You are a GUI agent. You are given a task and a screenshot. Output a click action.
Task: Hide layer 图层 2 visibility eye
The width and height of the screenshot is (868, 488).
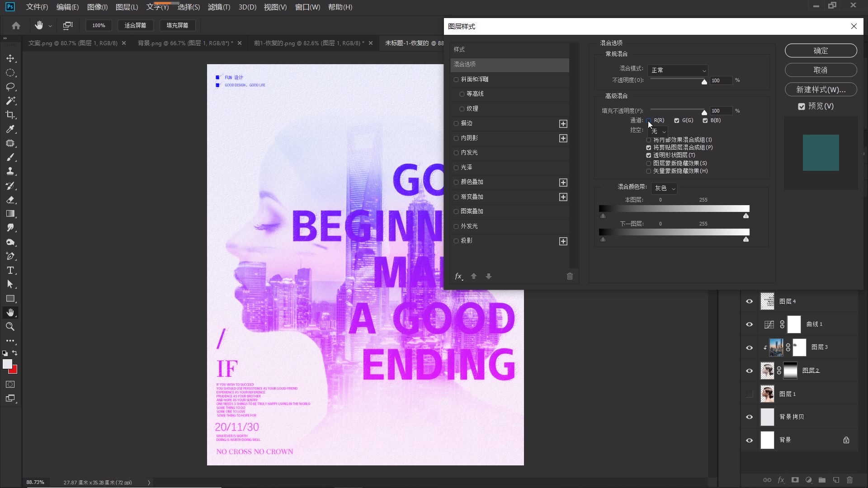749,371
